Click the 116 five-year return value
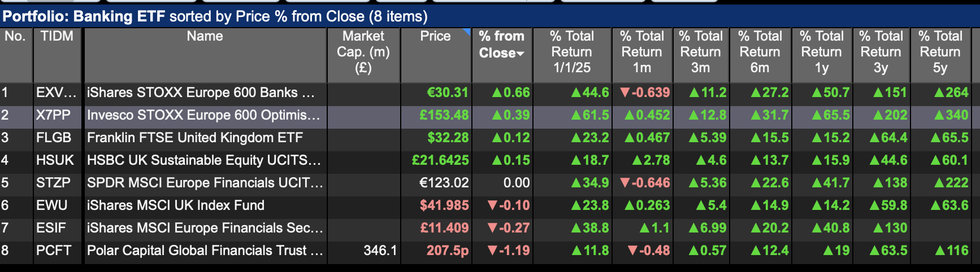 [952, 251]
